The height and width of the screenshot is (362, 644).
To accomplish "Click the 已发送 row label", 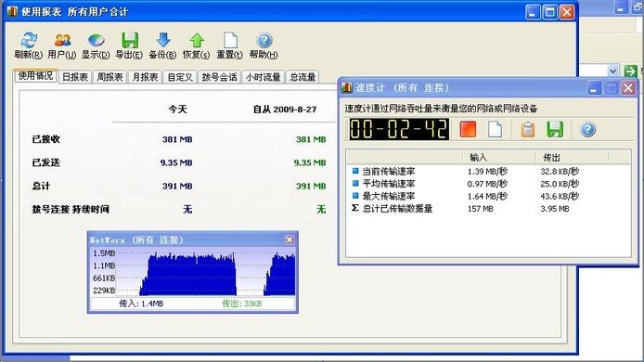I will (46, 162).
